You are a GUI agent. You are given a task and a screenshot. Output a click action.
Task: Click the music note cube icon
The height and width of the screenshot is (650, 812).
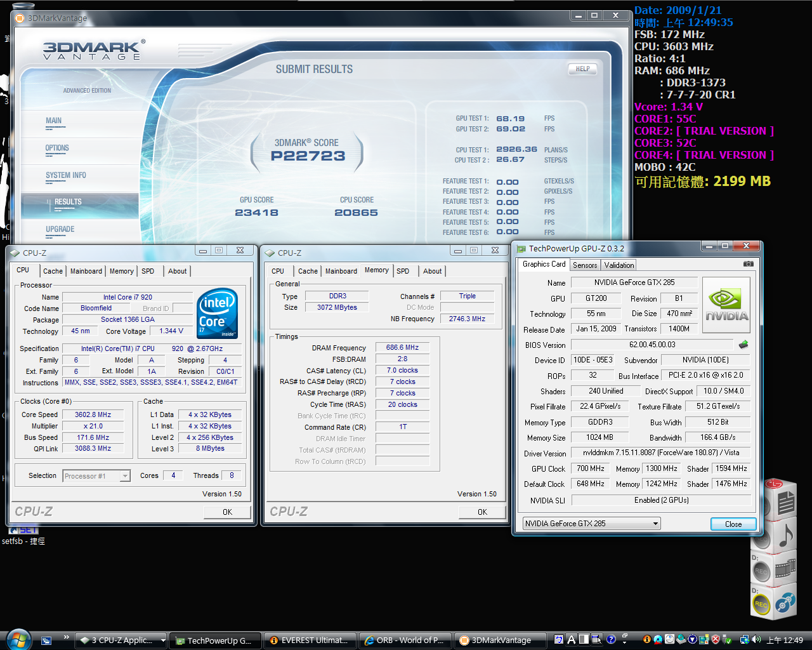click(785, 535)
